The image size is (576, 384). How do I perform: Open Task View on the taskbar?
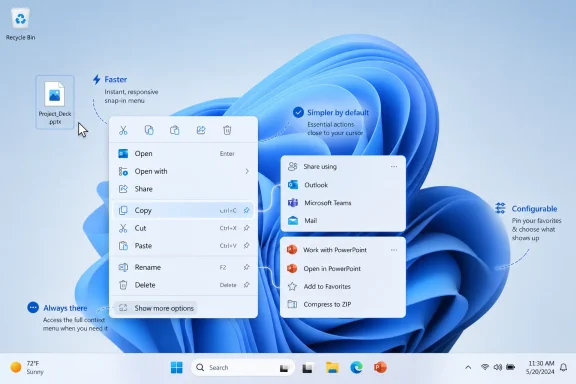(x=308, y=367)
